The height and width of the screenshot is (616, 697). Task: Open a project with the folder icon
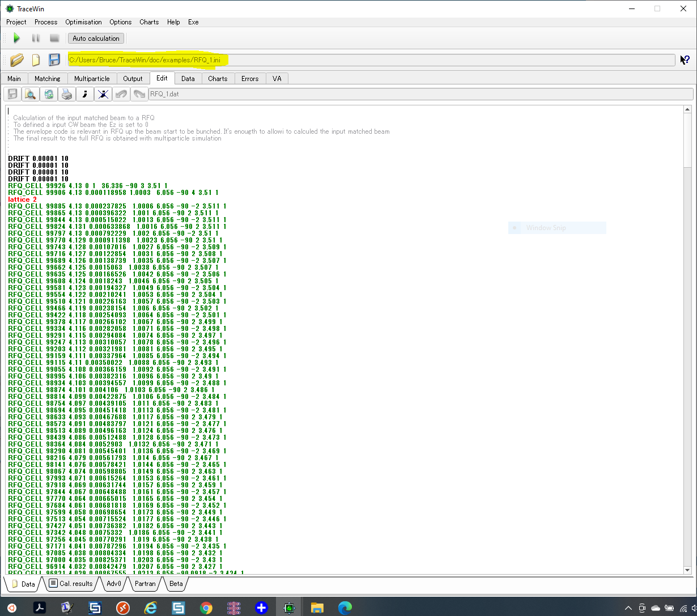(17, 60)
